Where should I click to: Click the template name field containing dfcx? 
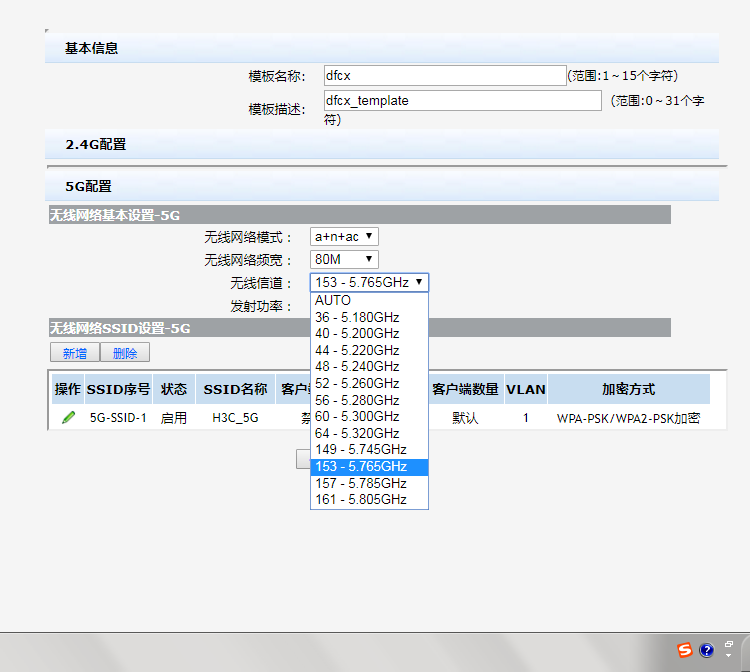tap(445, 76)
